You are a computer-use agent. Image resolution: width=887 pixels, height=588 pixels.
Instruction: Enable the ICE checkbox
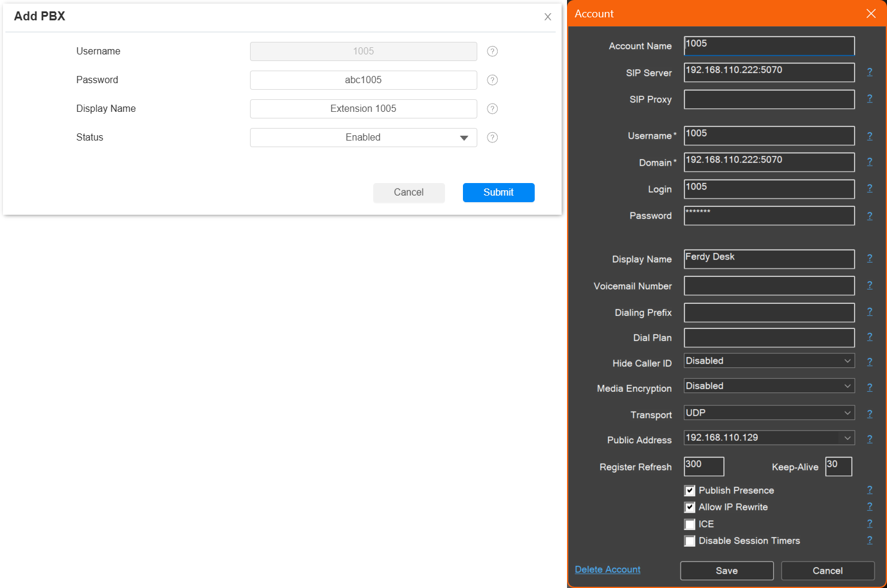coord(690,524)
